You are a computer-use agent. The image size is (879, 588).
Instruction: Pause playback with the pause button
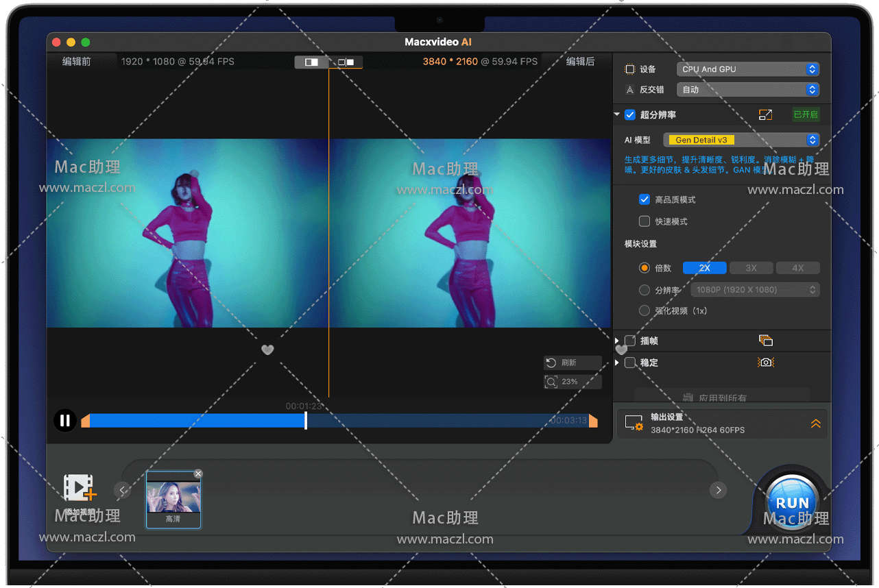(65, 420)
